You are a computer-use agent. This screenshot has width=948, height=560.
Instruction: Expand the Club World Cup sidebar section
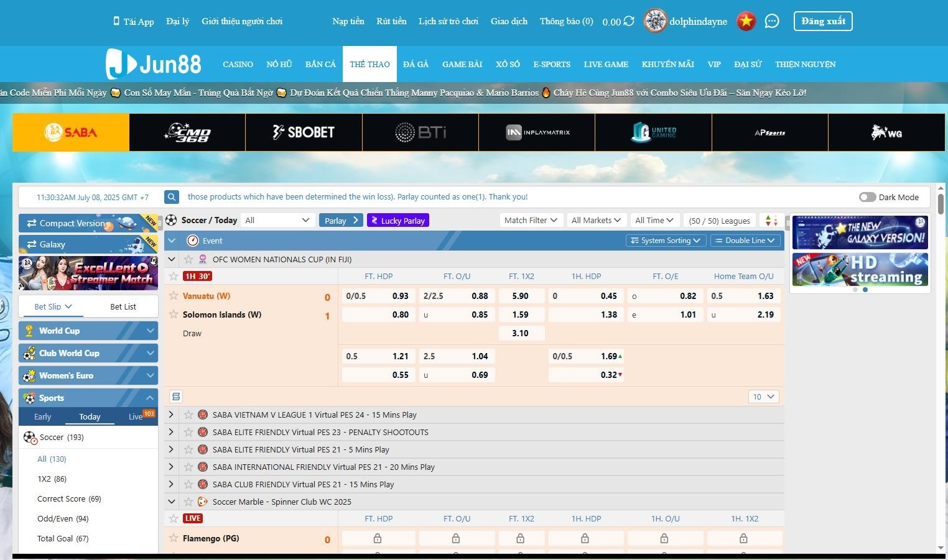point(88,353)
